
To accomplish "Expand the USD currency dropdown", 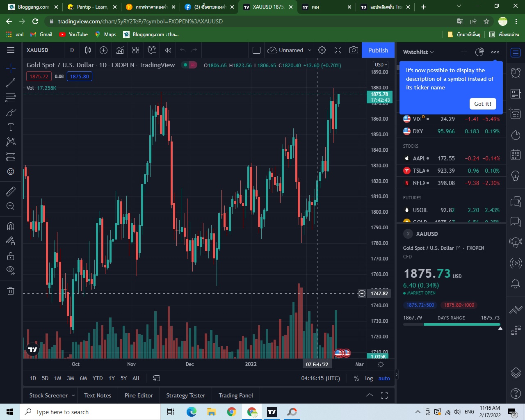I will point(381,64).
